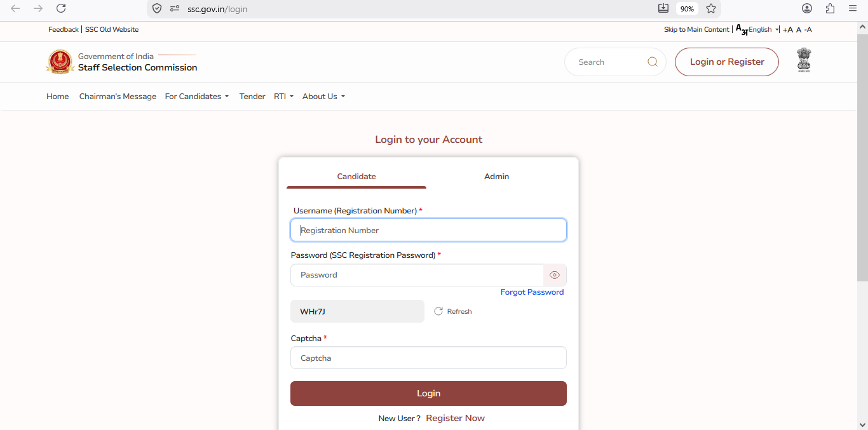Open the Tender menu item
Screen dimensions: 868x430
click(252, 97)
